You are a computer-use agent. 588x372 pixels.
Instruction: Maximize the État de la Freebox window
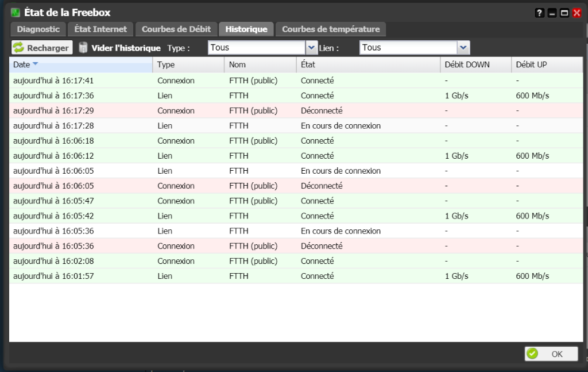(x=564, y=13)
